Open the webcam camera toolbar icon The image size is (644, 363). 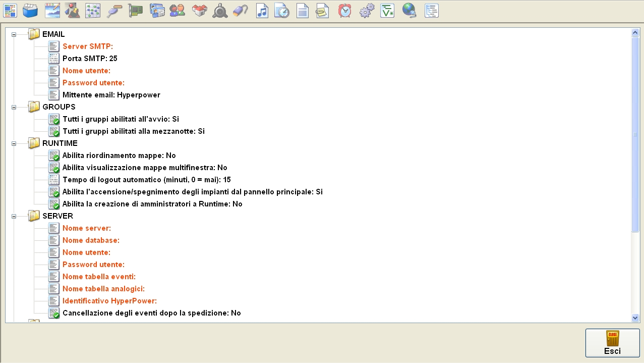220,11
